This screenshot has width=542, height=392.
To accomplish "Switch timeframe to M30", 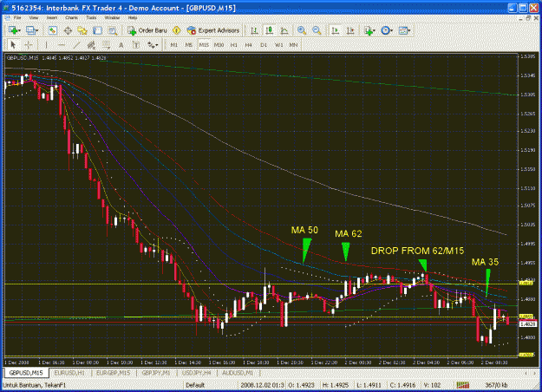I will 219,45.
